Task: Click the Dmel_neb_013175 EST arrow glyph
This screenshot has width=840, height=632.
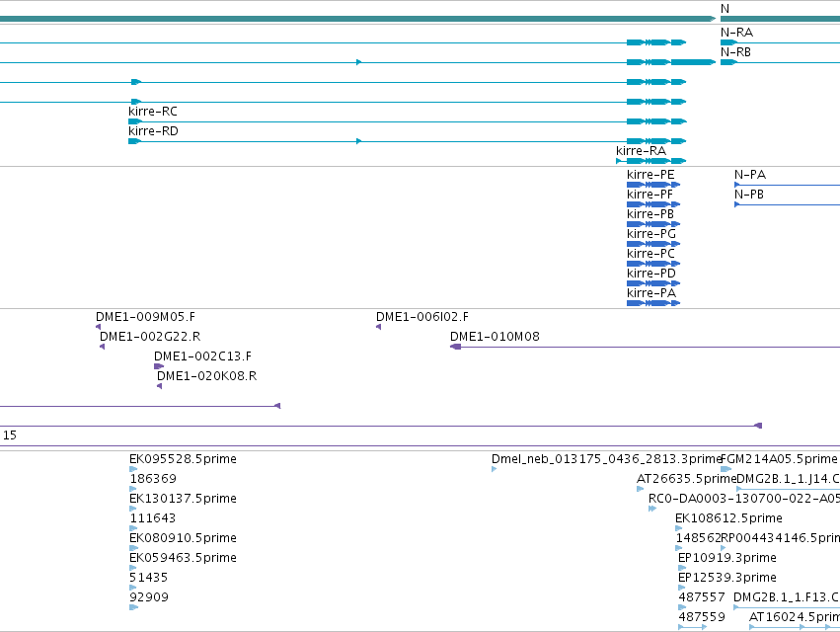Action: [494, 469]
